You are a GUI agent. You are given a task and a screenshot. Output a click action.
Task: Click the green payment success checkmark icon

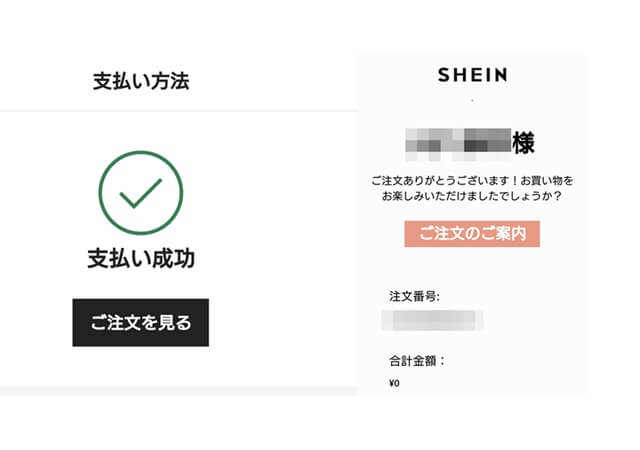[141, 193]
